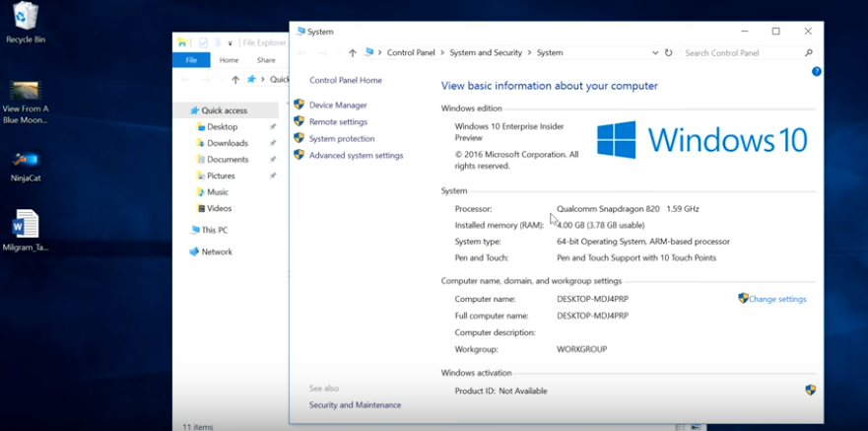
Task: Expand the chevron after System and Security breadcrumb
Action: tap(529, 52)
